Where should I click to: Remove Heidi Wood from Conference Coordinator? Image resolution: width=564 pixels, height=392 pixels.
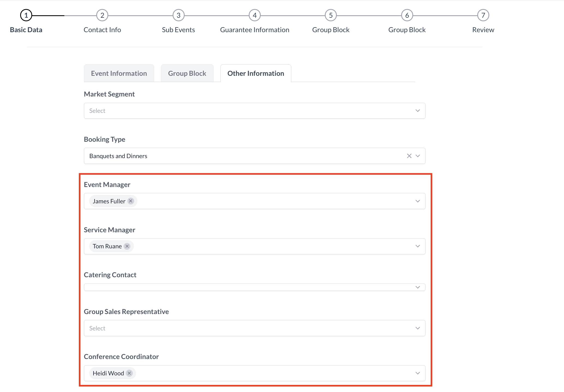(129, 373)
